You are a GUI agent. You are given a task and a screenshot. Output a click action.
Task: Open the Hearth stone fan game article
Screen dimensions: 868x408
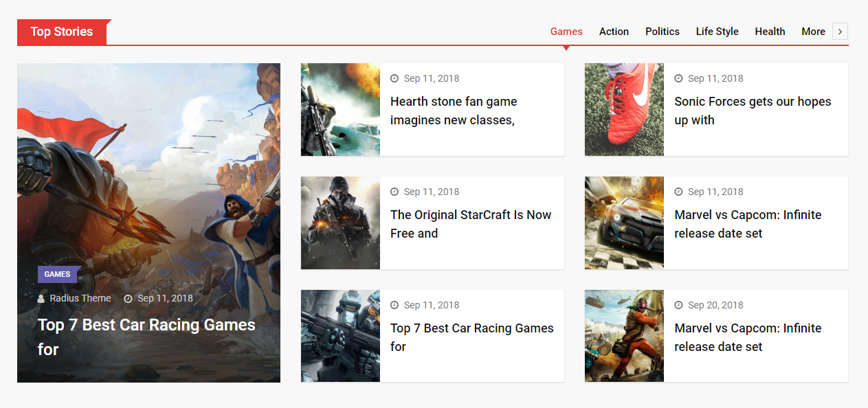pos(454,111)
